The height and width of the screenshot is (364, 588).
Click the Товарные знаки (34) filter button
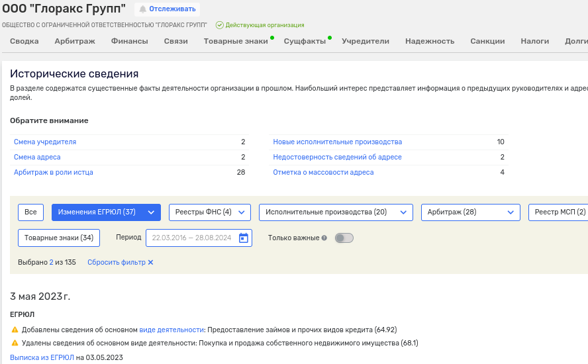pos(59,238)
